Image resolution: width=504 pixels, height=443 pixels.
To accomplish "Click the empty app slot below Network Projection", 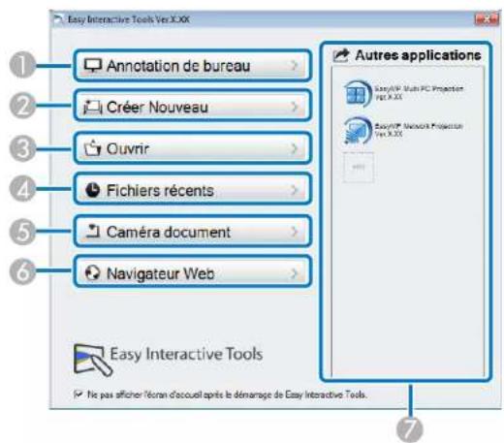I will pyautogui.click(x=358, y=168).
